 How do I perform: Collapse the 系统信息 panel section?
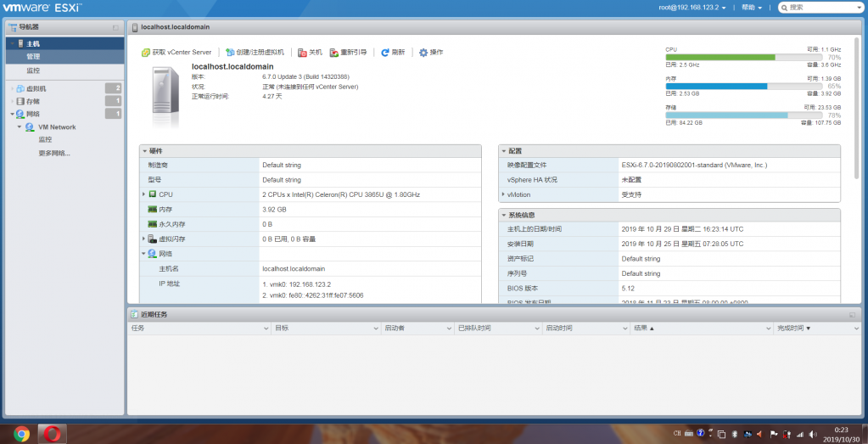(x=503, y=216)
